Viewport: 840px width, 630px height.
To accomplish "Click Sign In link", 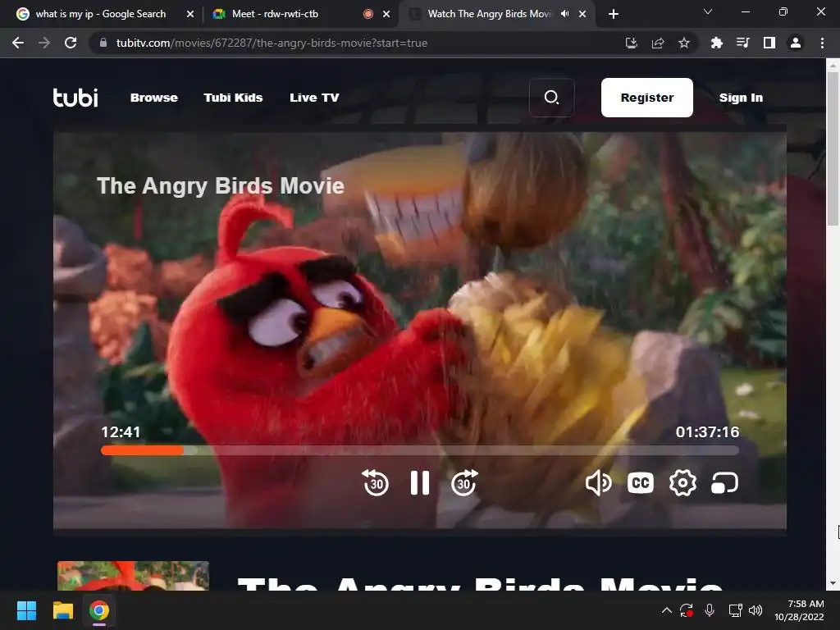I will pos(741,98).
